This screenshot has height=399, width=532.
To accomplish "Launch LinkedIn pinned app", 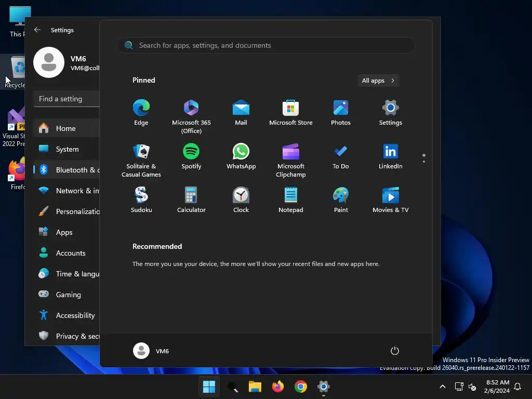I will 391,156.
